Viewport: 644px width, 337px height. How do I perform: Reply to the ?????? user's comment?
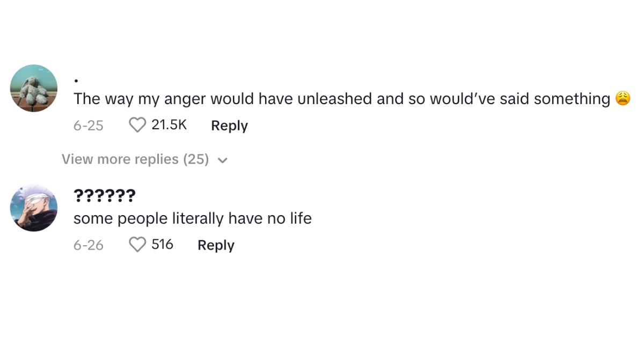[216, 245]
